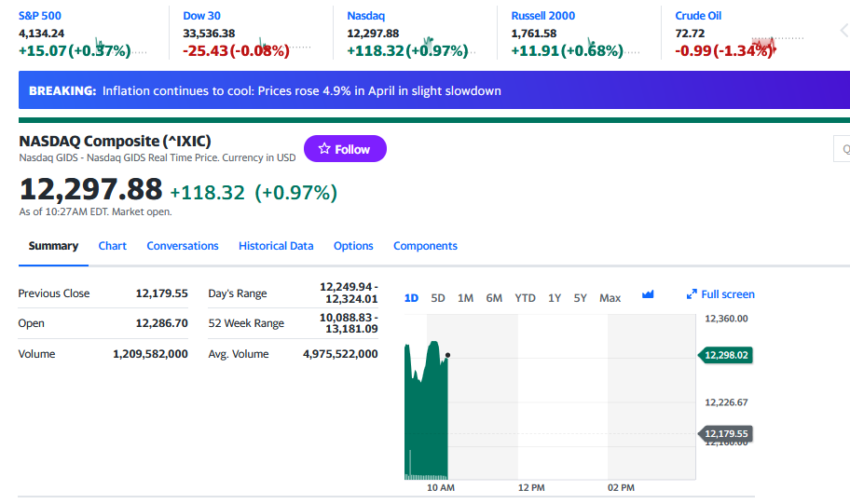This screenshot has width=850, height=504.
Task: Select the 5Y chart range
Action: (x=580, y=298)
